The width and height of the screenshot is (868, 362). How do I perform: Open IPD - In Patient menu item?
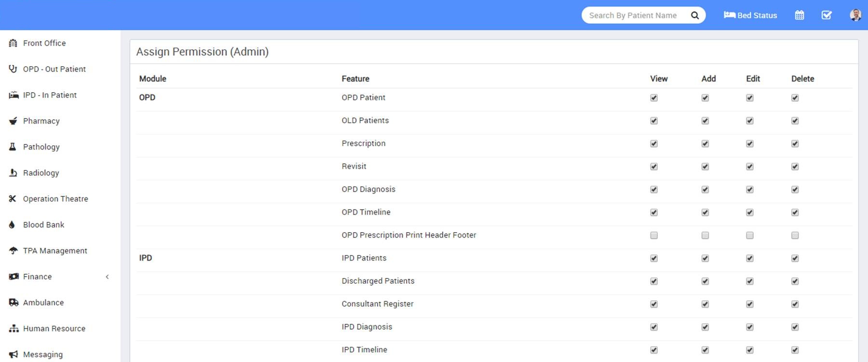click(x=60, y=95)
